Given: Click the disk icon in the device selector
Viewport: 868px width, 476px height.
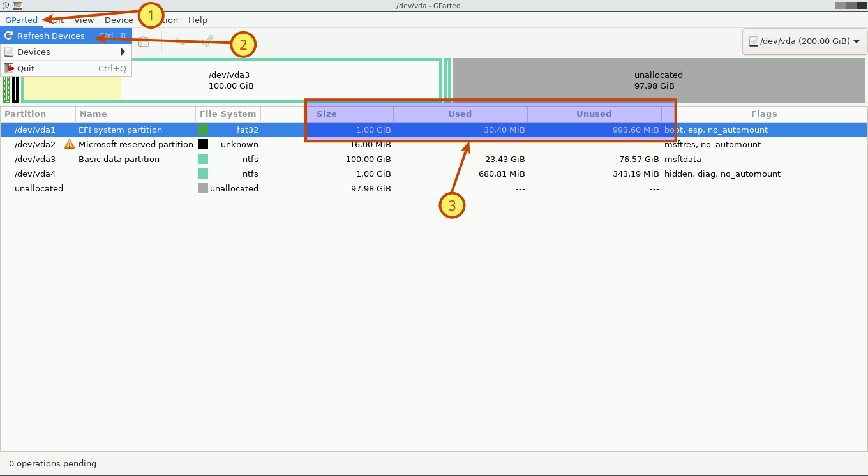Looking at the screenshot, I should tap(754, 41).
